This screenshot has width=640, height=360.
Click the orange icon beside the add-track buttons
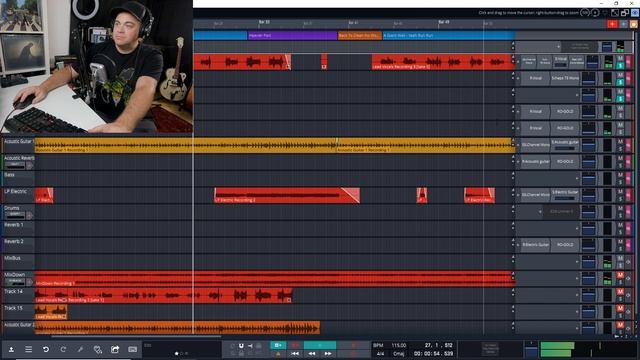[x=633, y=24]
